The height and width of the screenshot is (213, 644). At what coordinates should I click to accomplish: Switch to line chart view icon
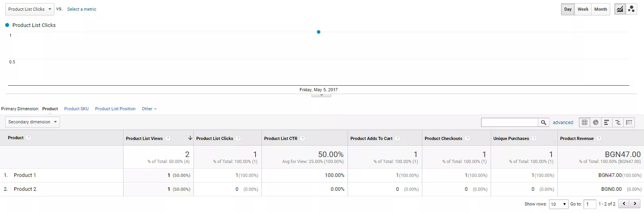[x=620, y=9]
